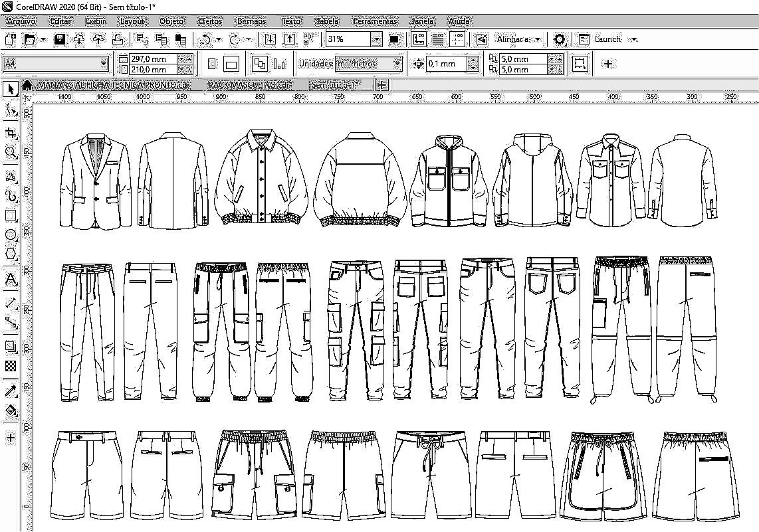Click the quick customize plus on property bar
The width and height of the screenshot is (759, 532).
[608, 63]
